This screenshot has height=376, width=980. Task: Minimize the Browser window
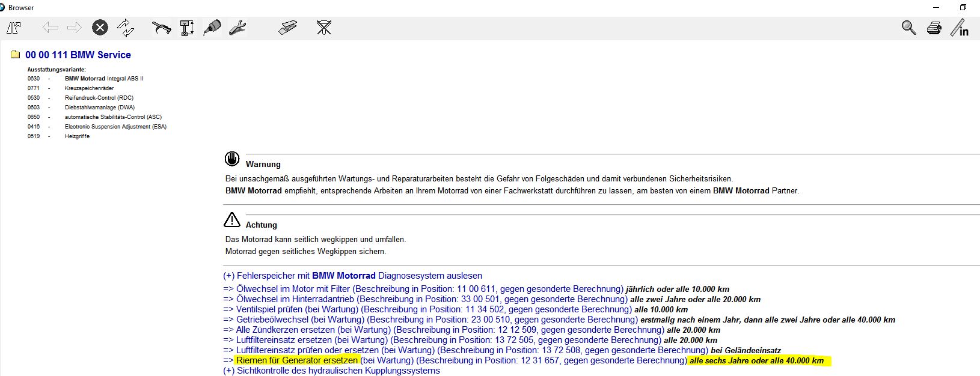coord(936,7)
